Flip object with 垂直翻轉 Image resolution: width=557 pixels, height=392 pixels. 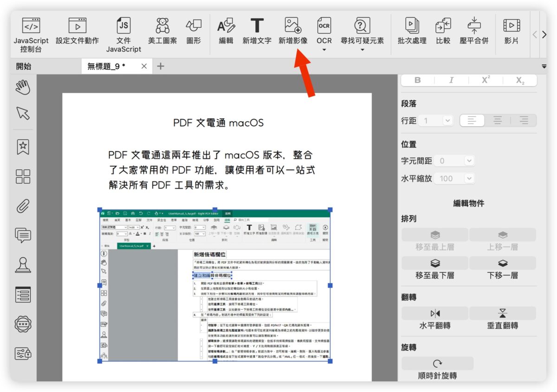point(503,319)
